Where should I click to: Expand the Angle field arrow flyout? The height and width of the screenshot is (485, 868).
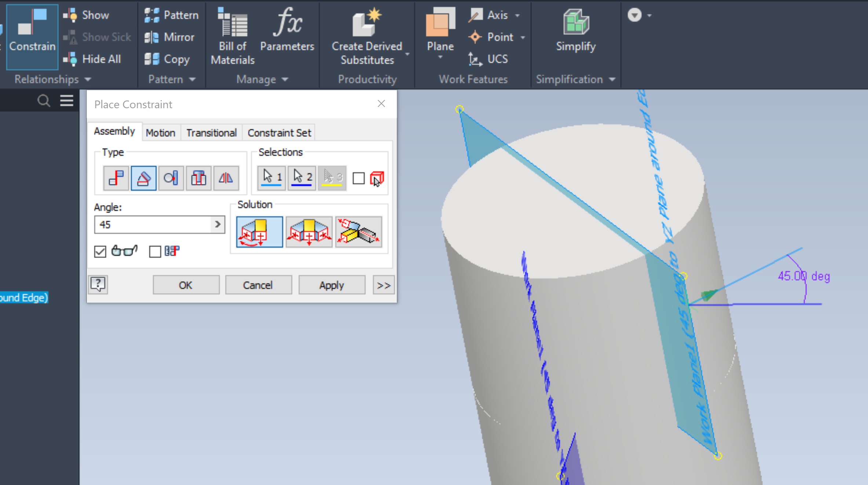(217, 224)
